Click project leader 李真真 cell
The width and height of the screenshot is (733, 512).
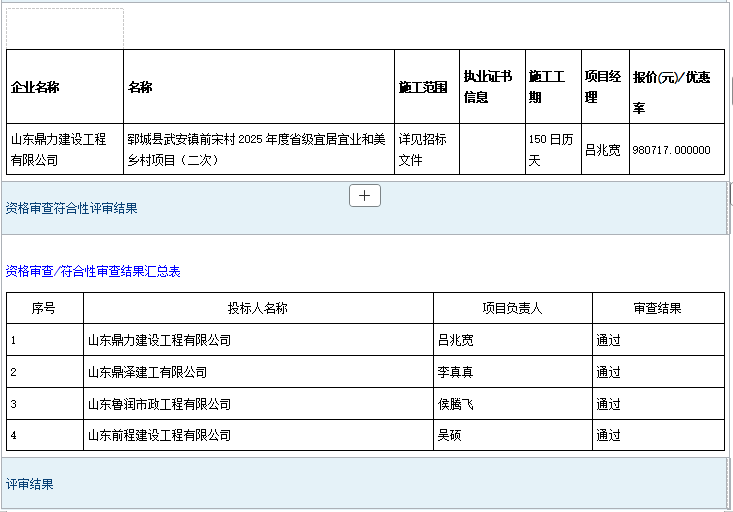pyautogui.click(x=455, y=372)
